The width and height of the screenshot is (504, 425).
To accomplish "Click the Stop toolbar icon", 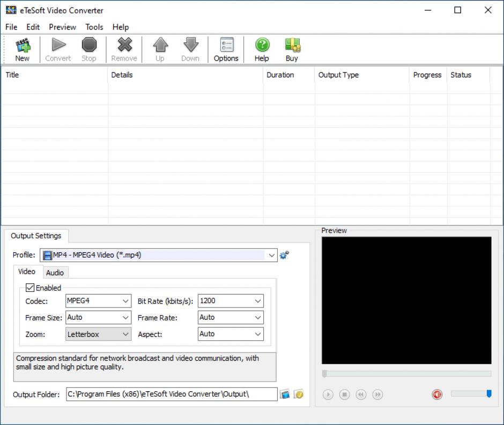I will click(x=88, y=49).
